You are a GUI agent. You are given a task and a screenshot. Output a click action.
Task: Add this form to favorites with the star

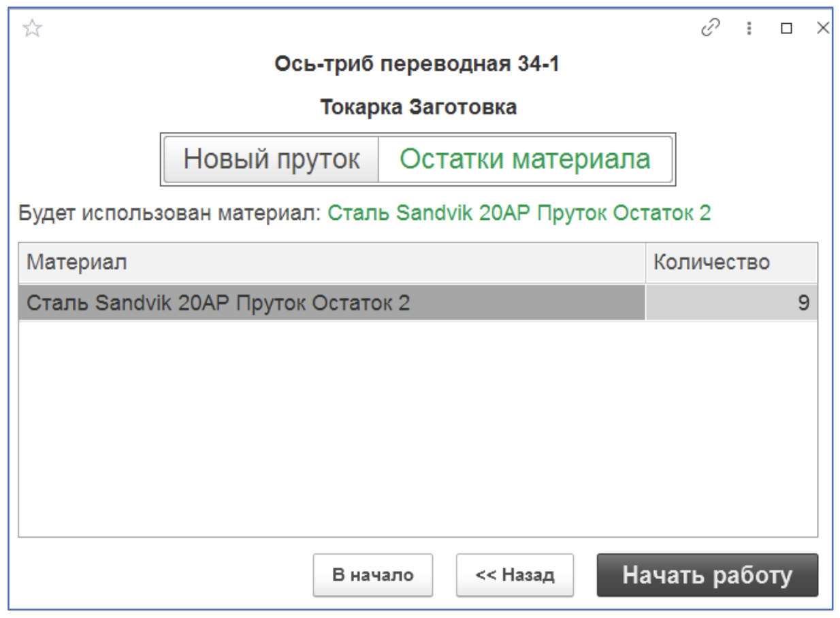coord(33,28)
